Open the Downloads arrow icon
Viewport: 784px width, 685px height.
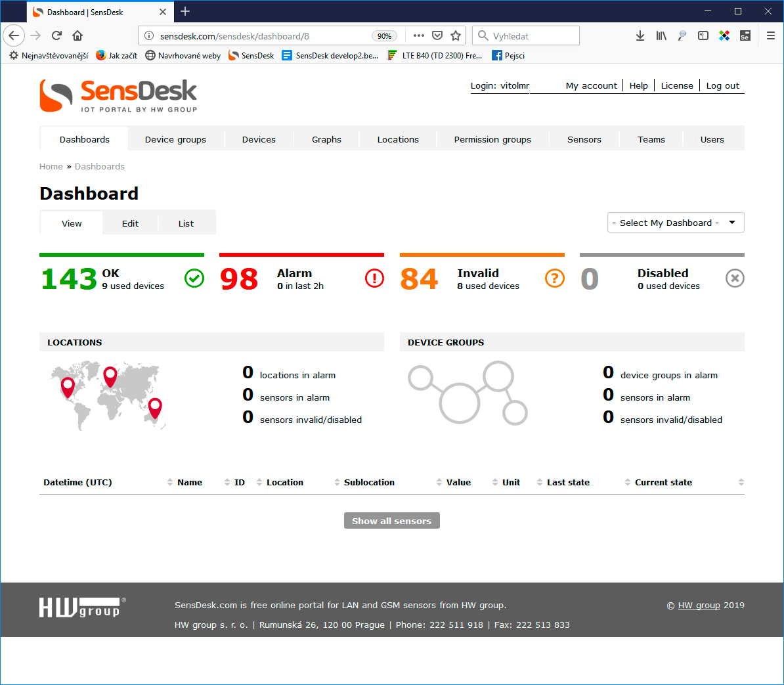(640, 35)
